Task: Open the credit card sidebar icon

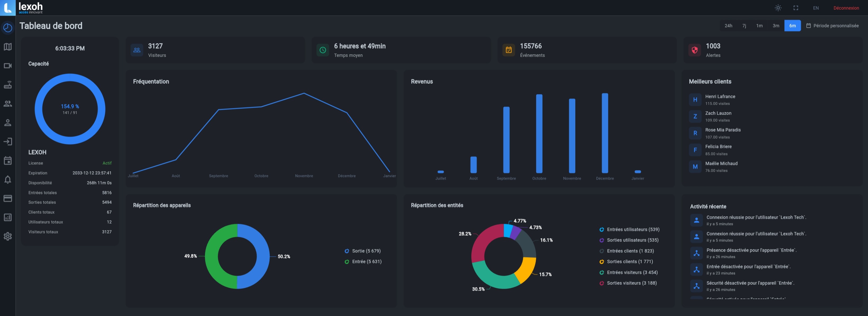Action: pos(8,198)
